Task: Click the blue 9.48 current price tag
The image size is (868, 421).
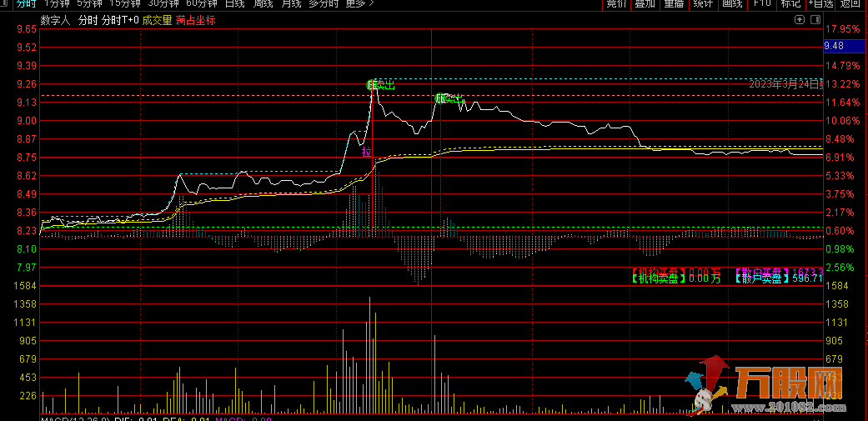Action: (833, 46)
